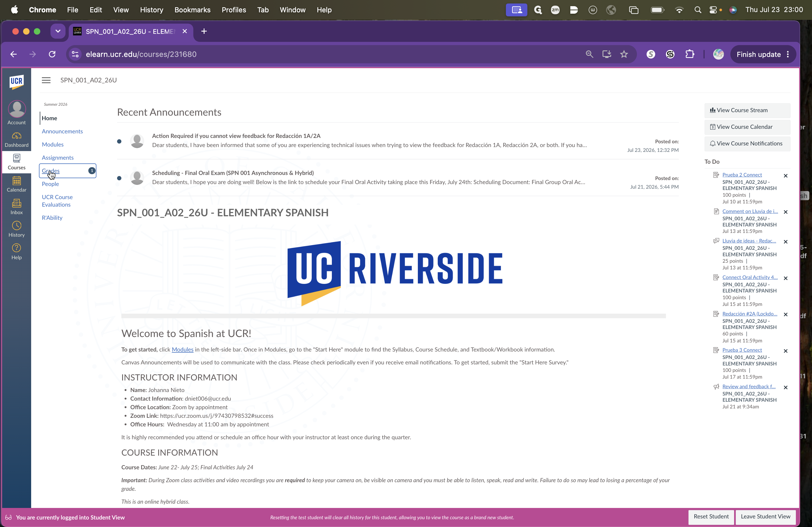Click the UC Riverside banner image

click(395, 273)
